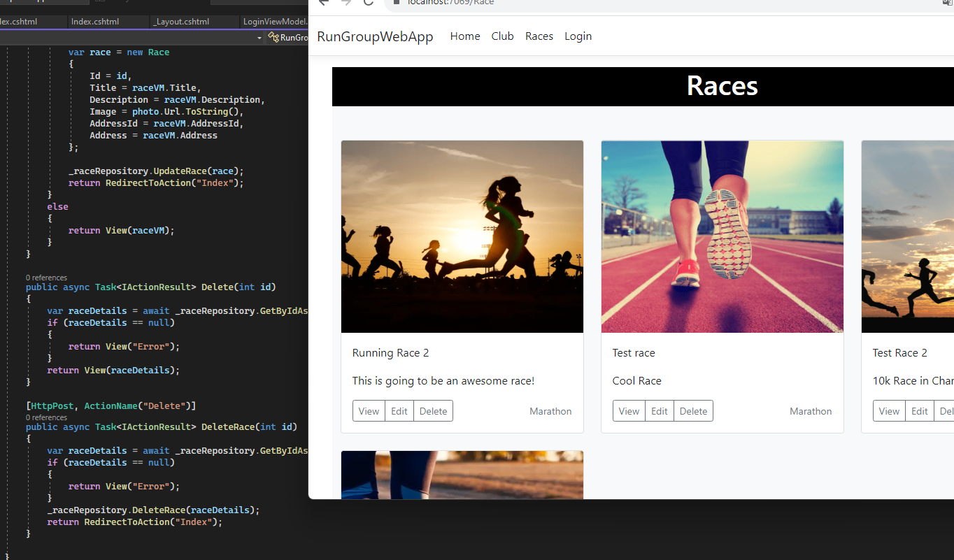This screenshot has height=560, width=954.
Task: Click the sunset runners silhouette image
Action: pyautogui.click(x=462, y=236)
